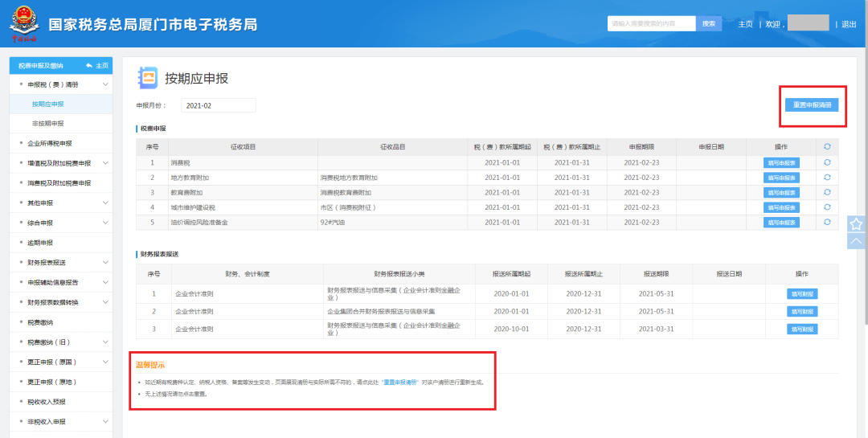Expand the 其他申报 chevron
The width and height of the screenshot is (868, 438).
coord(105,203)
